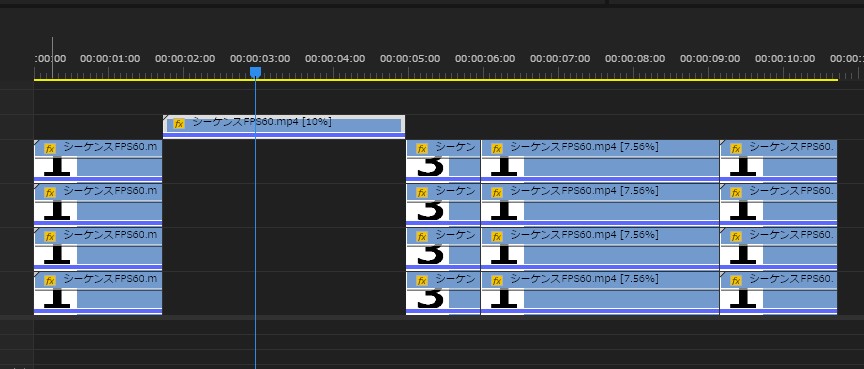Click fx badge on first-row [7.56%] clip
Screen dimensions: 864x369
(496, 149)
